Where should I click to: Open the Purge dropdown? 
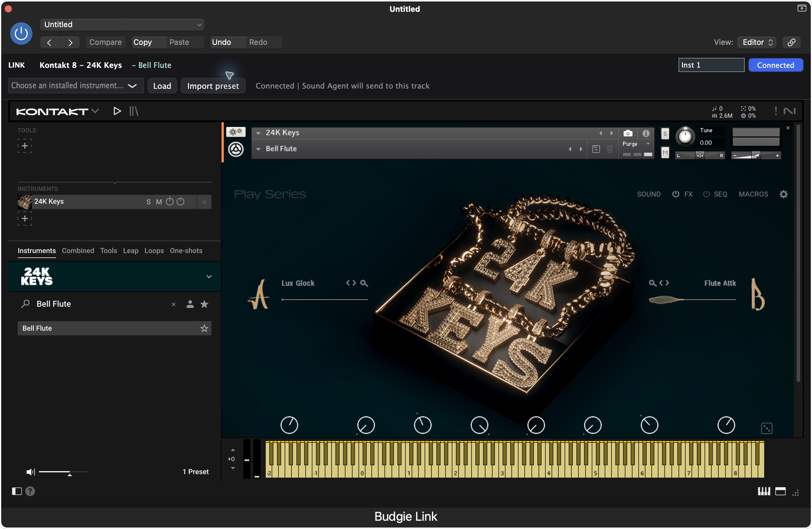636,144
